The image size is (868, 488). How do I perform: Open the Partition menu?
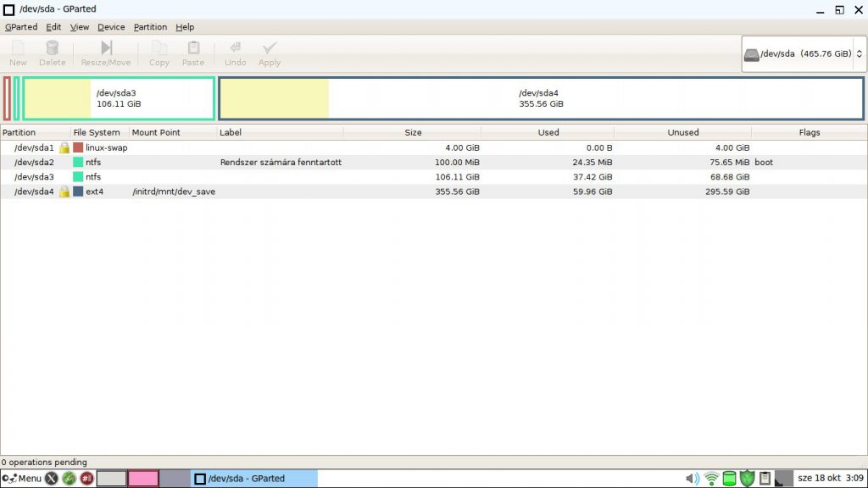(150, 26)
